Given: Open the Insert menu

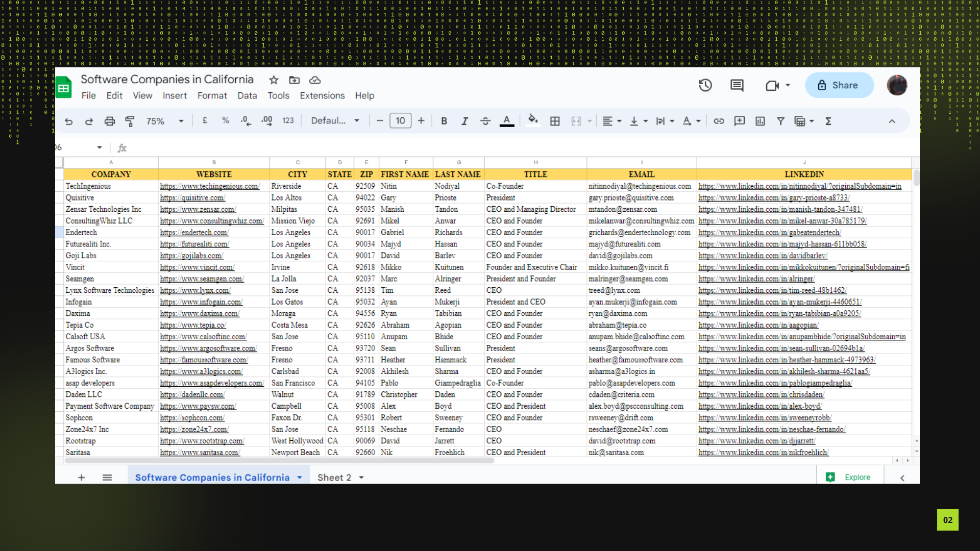Looking at the screenshot, I should pyautogui.click(x=175, y=95).
